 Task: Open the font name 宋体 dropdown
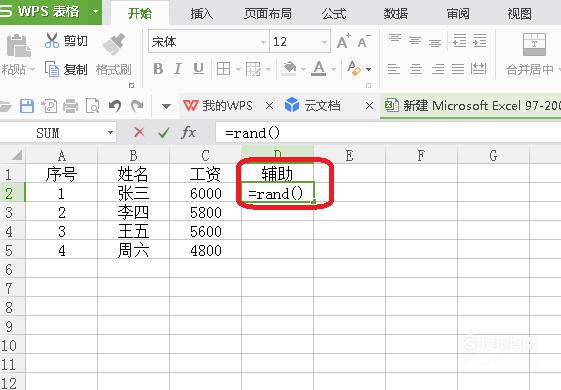coord(264,42)
